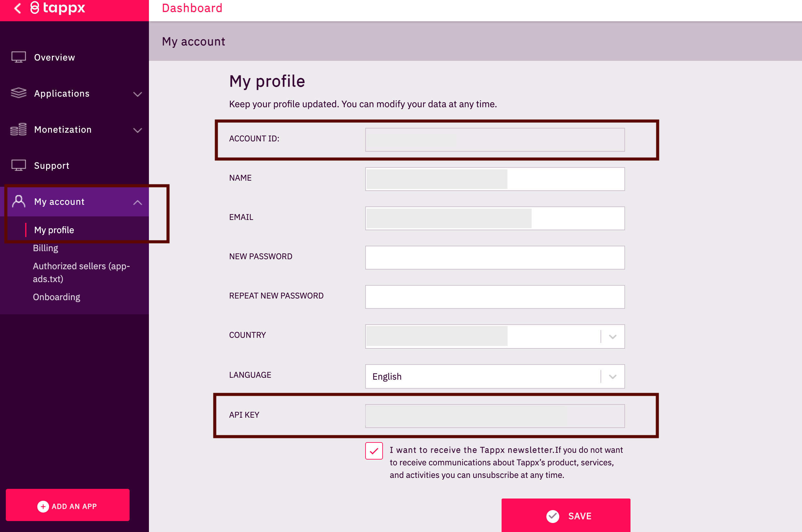Open the Billing submenu item
Viewport: 802px width, 532px height.
45,248
